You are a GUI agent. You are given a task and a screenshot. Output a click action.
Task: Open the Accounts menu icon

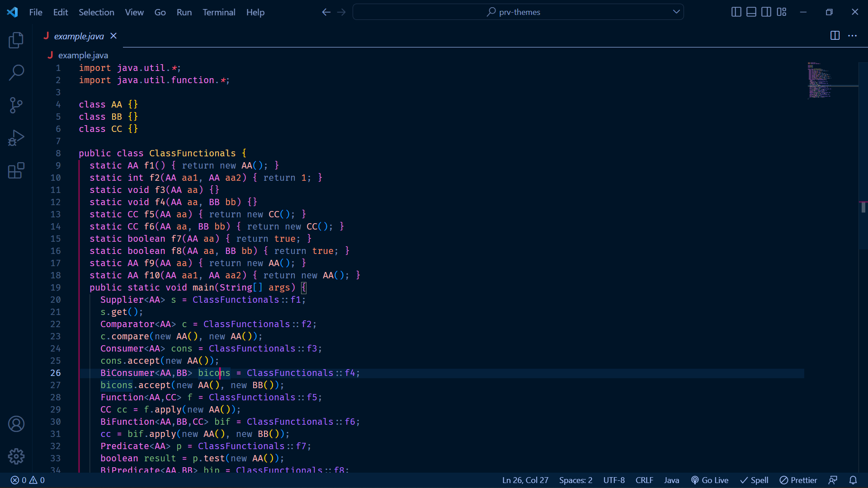(x=16, y=424)
